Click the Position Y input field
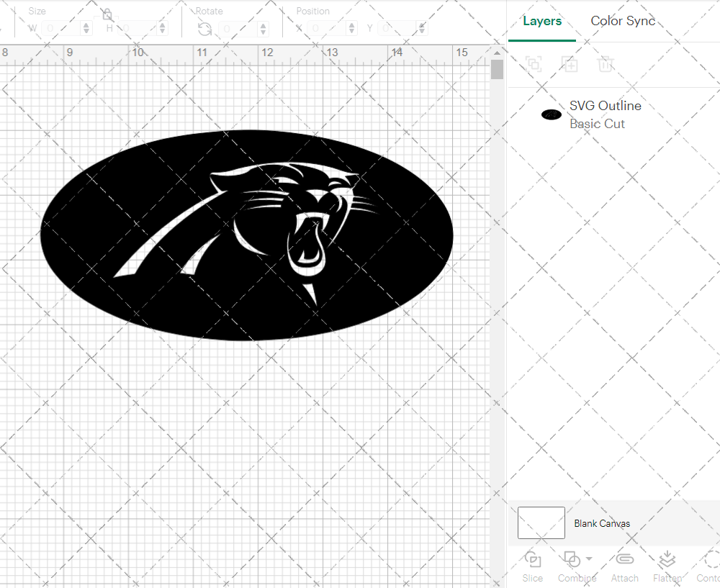Image resolution: width=720 pixels, height=588 pixels. (397, 29)
